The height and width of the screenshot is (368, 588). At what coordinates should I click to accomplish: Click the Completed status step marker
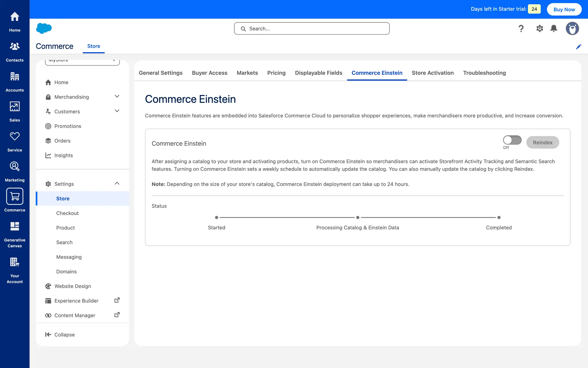pyautogui.click(x=499, y=217)
